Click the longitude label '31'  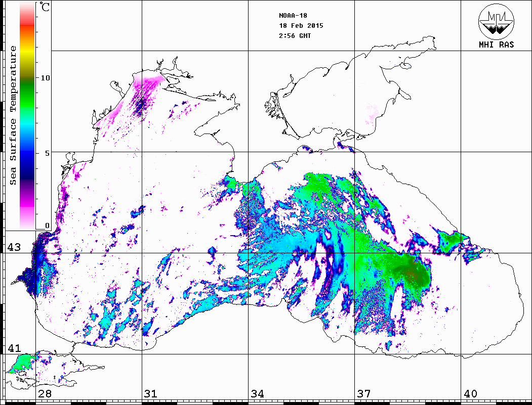pyautogui.click(x=151, y=393)
